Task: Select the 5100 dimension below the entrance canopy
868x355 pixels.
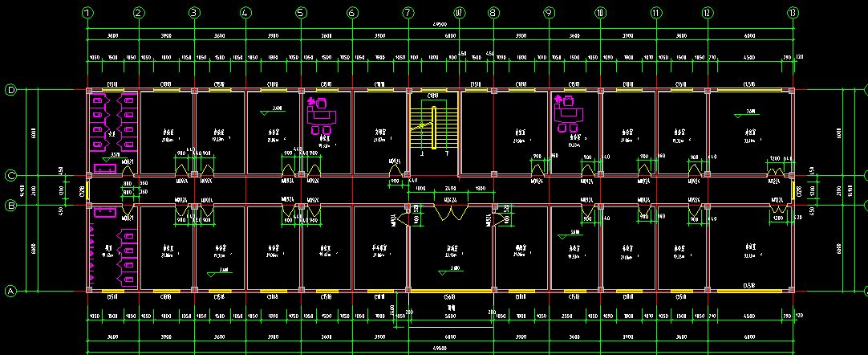Action: [x=450, y=316]
